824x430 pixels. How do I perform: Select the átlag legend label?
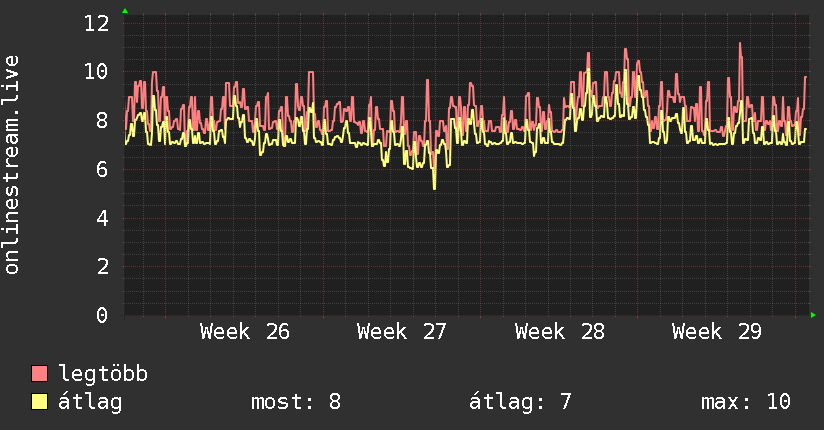tap(90, 403)
